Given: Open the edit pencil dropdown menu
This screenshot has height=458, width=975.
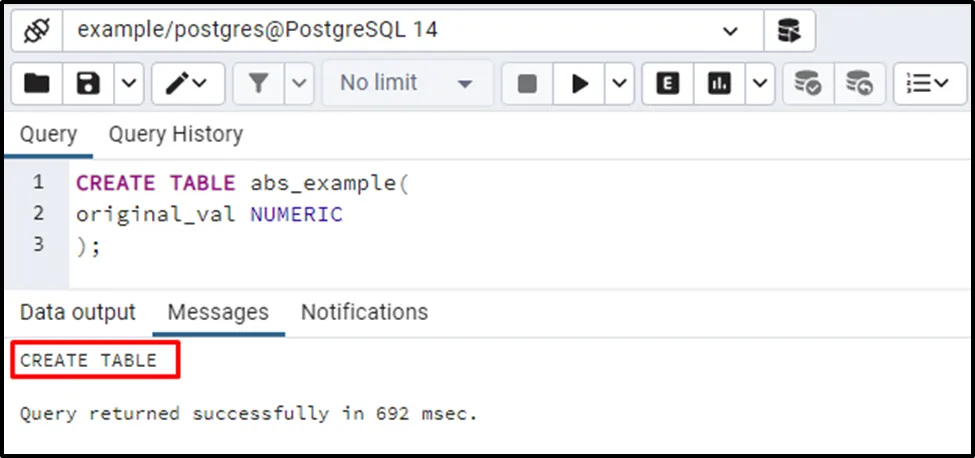Looking at the screenshot, I should pos(187,84).
